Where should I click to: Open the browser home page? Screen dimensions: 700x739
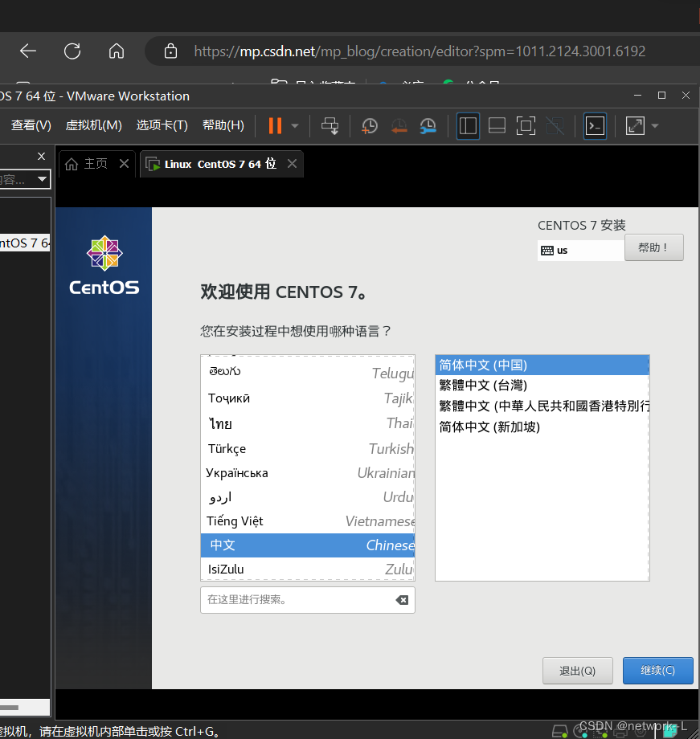[117, 51]
